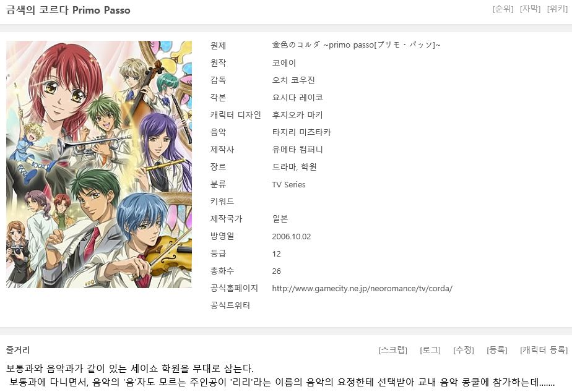This screenshot has height=392, width=572.
Task: Click the air date 2006.10.02
Action: tap(292, 237)
